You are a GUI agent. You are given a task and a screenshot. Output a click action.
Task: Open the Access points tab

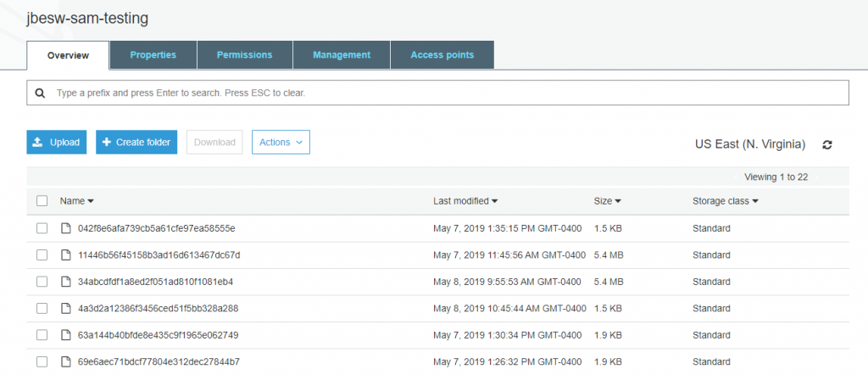click(x=442, y=55)
